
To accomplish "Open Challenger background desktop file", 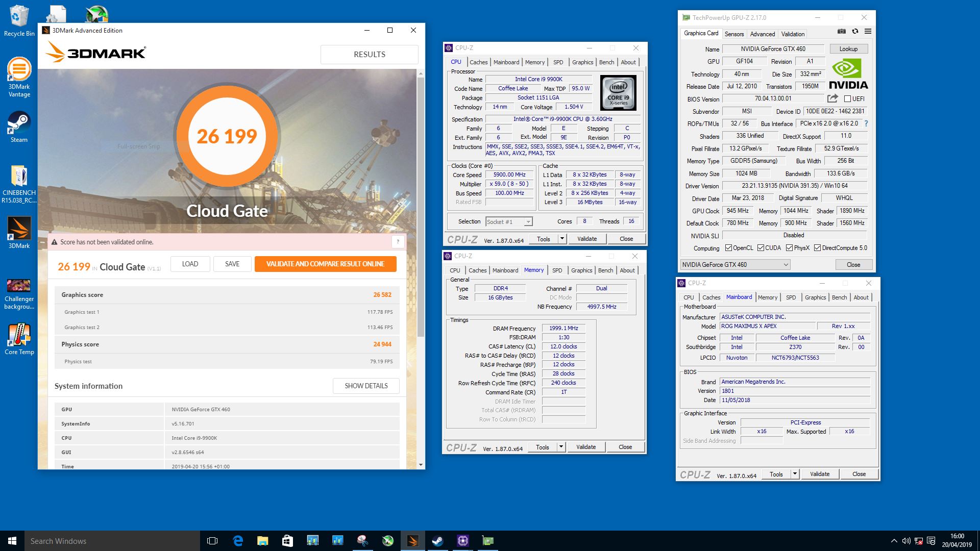I will pyautogui.click(x=19, y=293).
